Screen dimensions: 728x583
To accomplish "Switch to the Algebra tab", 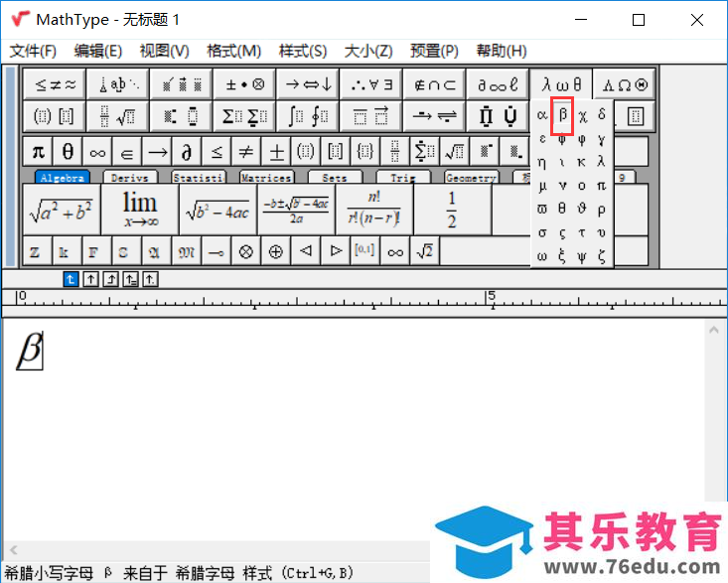I will (63, 178).
